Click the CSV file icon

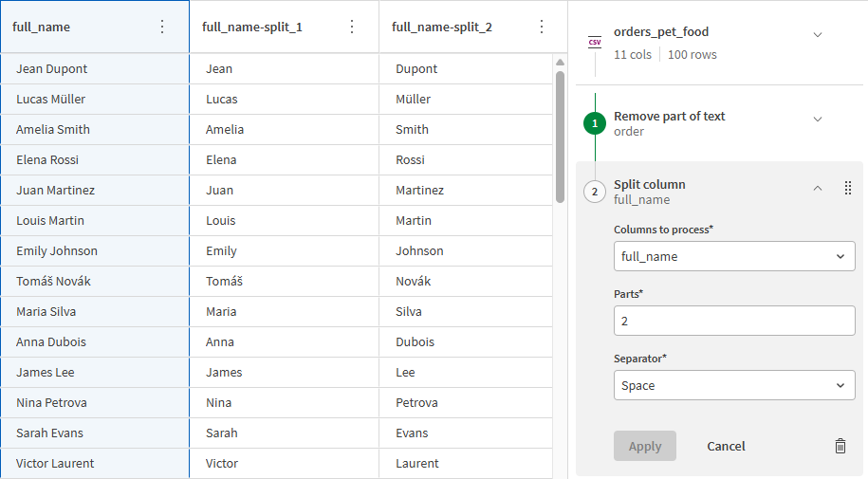pyautogui.click(x=595, y=41)
